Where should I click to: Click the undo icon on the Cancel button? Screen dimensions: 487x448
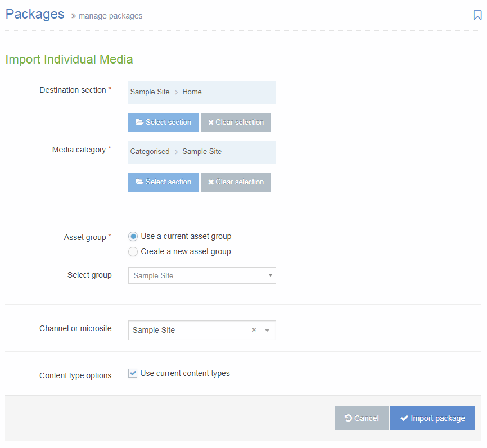pyautogui.click(x=349, y=418)
